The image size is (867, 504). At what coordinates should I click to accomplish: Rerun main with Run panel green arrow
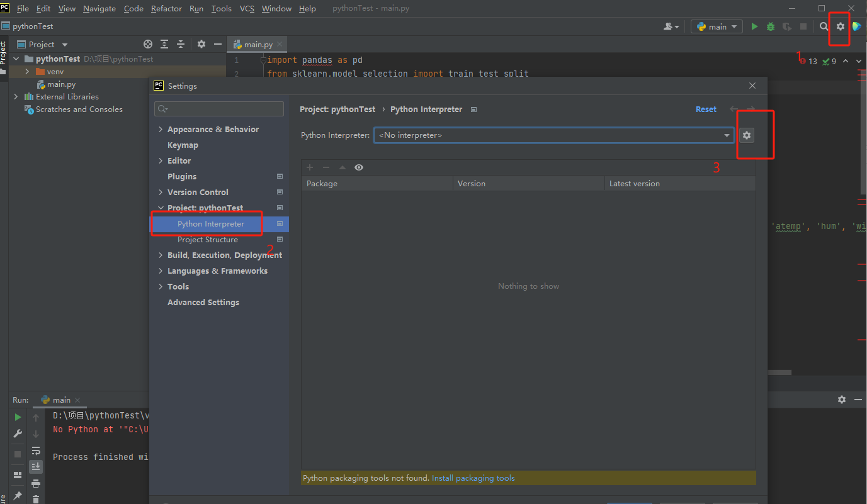pos(18,417)
